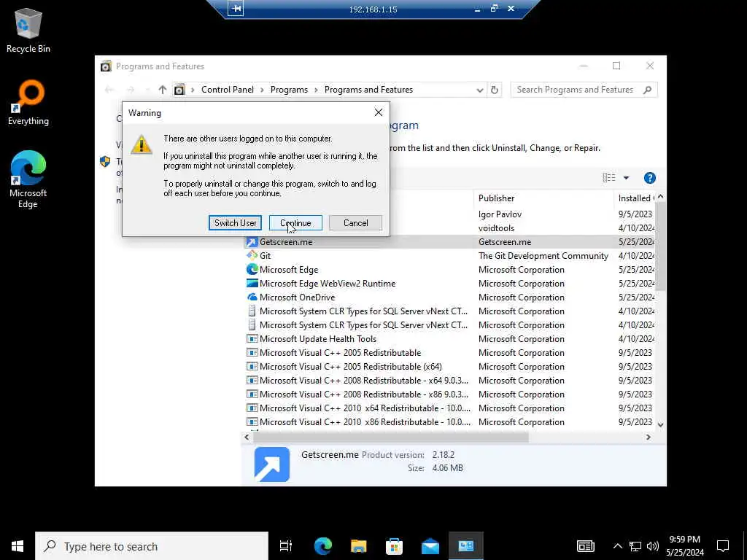Restore down the remote session window
Screen dimensions: 747x560
click(x=494, y=8)
